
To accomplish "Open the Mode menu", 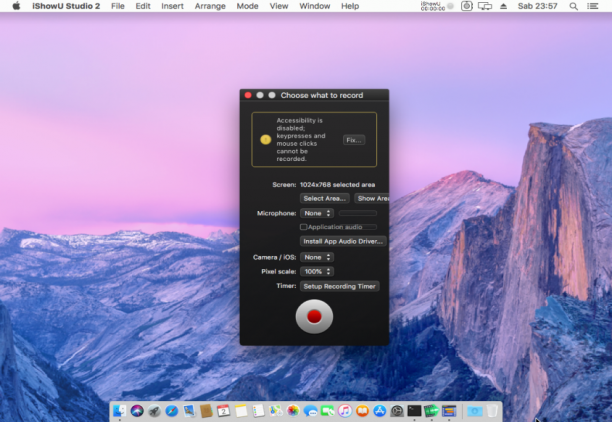I will (247, 6).
